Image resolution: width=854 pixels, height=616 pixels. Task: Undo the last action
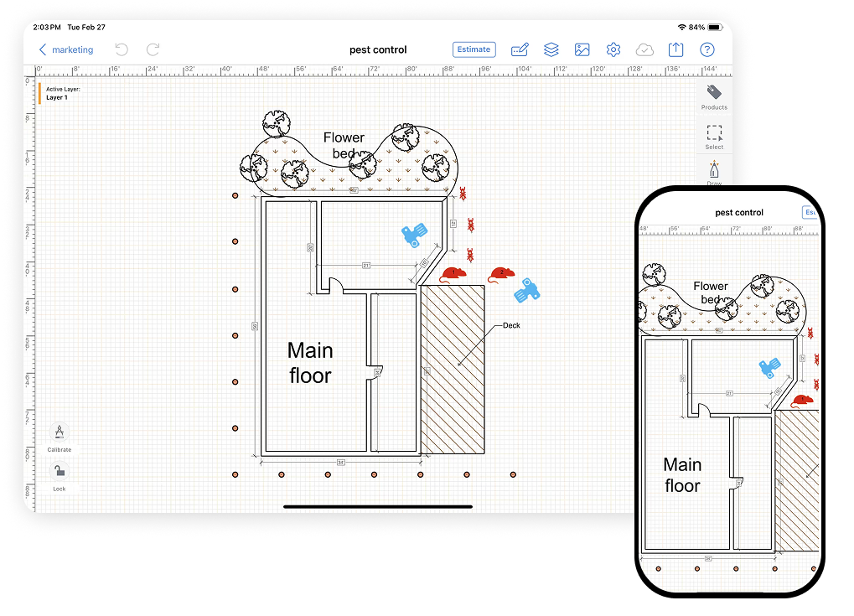[x=122, y=49]
